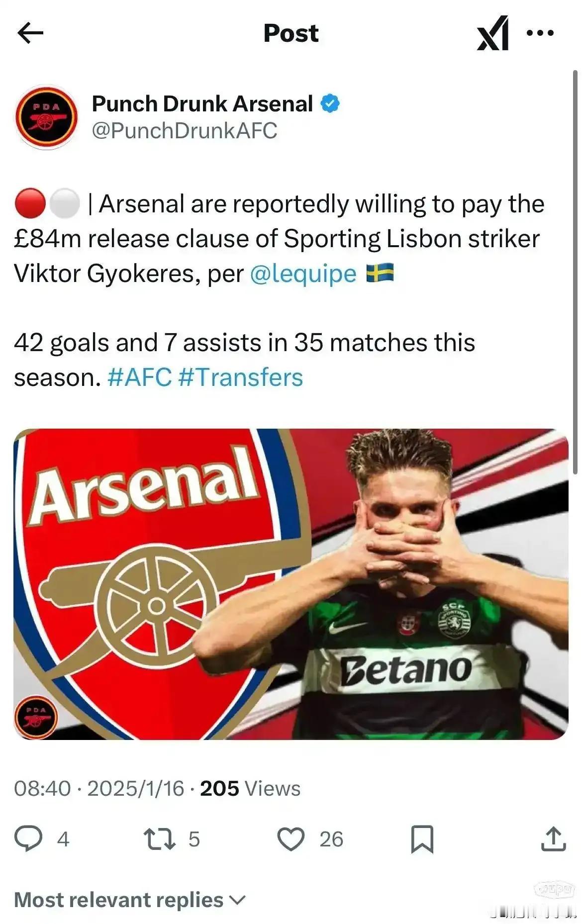Click the vertical scrollbar on right edge
Viewport: 582px width, 924px height.
coord(576,272)
